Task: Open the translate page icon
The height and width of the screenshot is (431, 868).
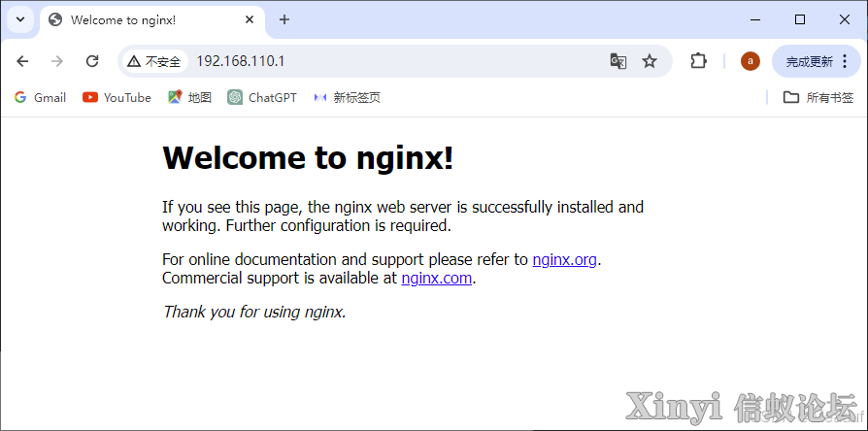Action: [x=618, y=61]
